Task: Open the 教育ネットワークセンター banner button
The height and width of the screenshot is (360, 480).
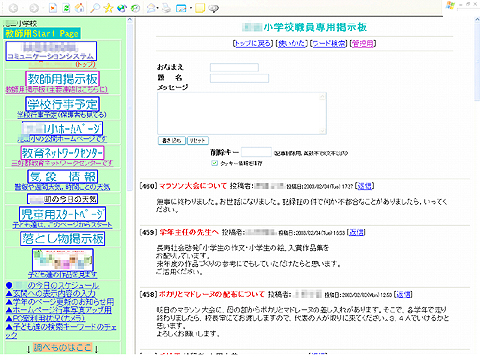Action: (62, 153)
